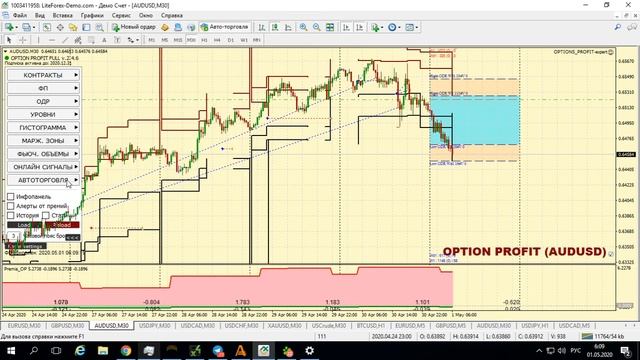The image size is (640, 360).
Task: Toggle chart auto scroll icon
Action: [x=346, y=27]
